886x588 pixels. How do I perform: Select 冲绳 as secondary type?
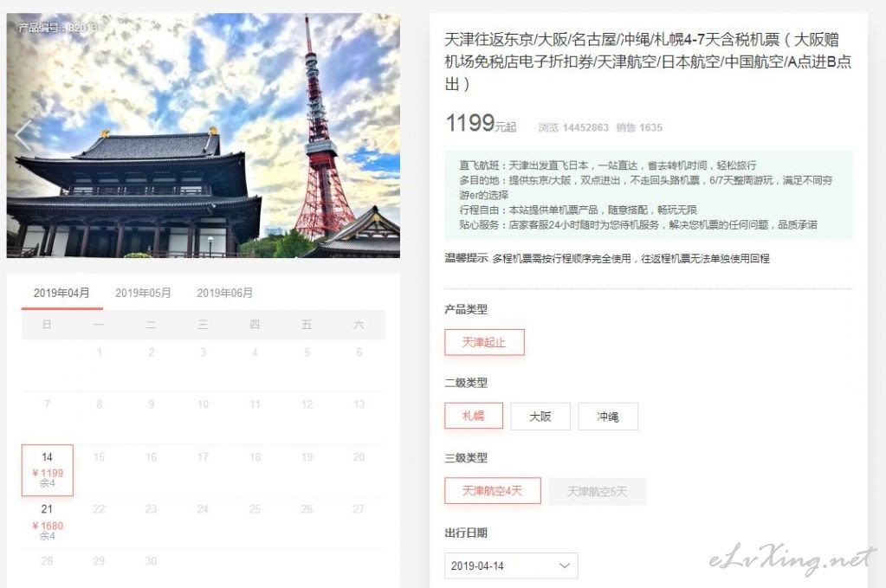608,417
